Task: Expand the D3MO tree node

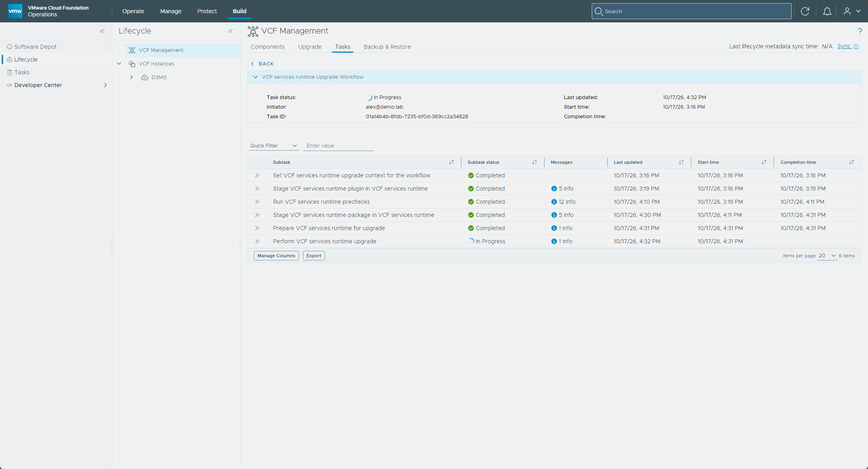Action: (x=132, y=78)
